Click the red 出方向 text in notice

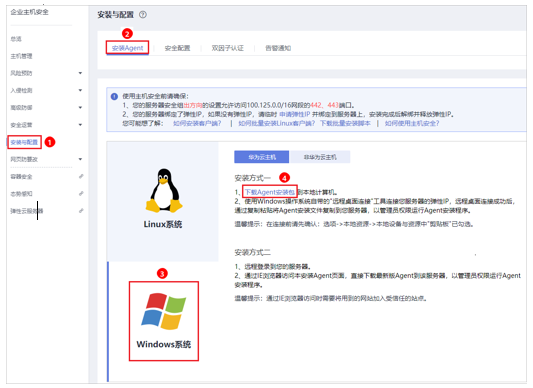[193, 105]
